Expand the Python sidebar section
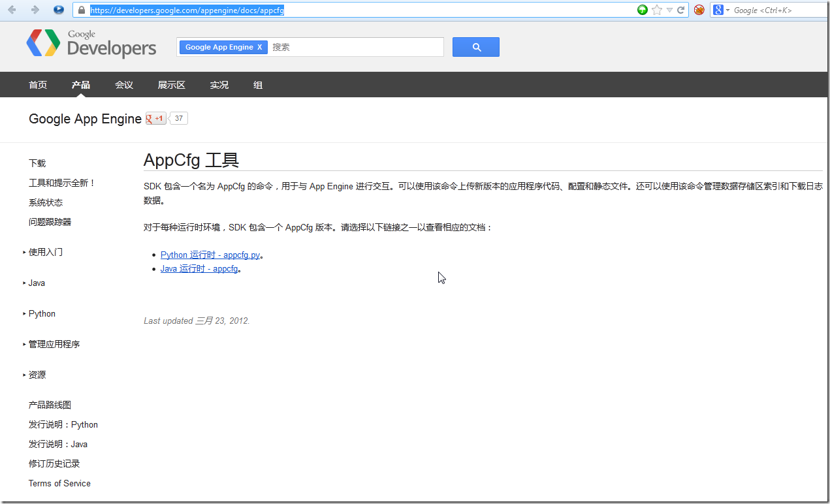830x504 pixels. (x=39, y=313)
